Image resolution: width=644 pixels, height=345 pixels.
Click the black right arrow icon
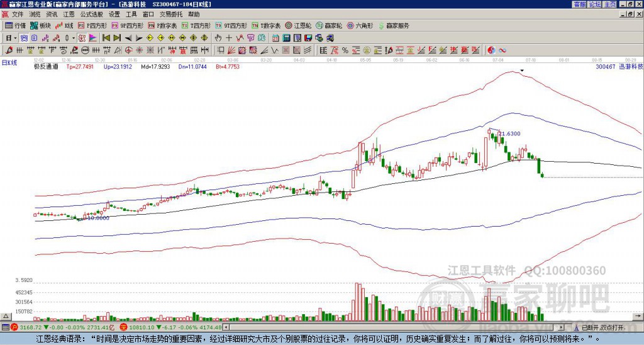[x=139, y=38]
